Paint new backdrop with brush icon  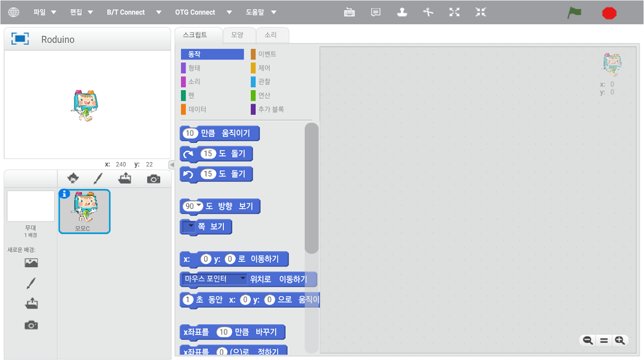coord(31,283)
